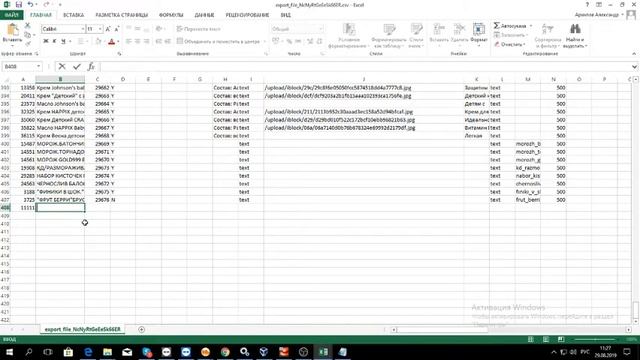Screen dimensions: 640x360
Task: Confirm cell entry with the checkmark icon
Action: click(77, 66)
